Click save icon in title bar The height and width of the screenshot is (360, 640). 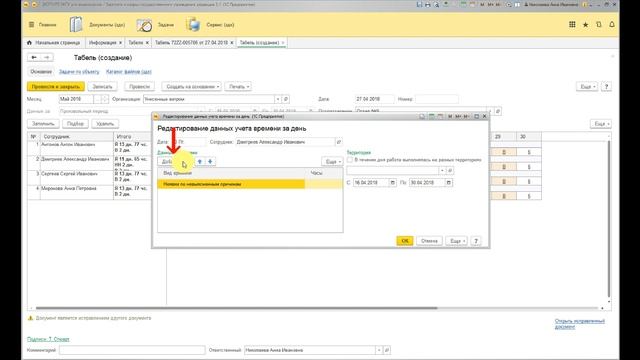click(419, 4)
